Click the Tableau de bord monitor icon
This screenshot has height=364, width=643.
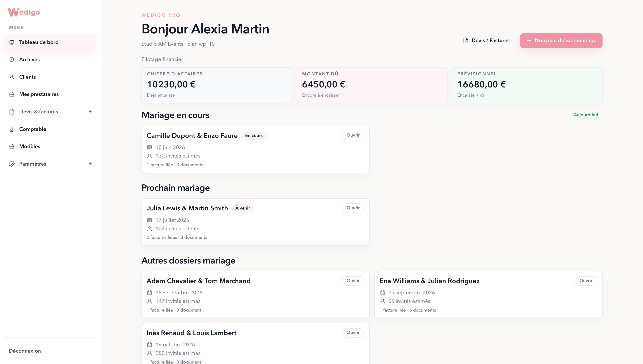(x=12, y=42)
